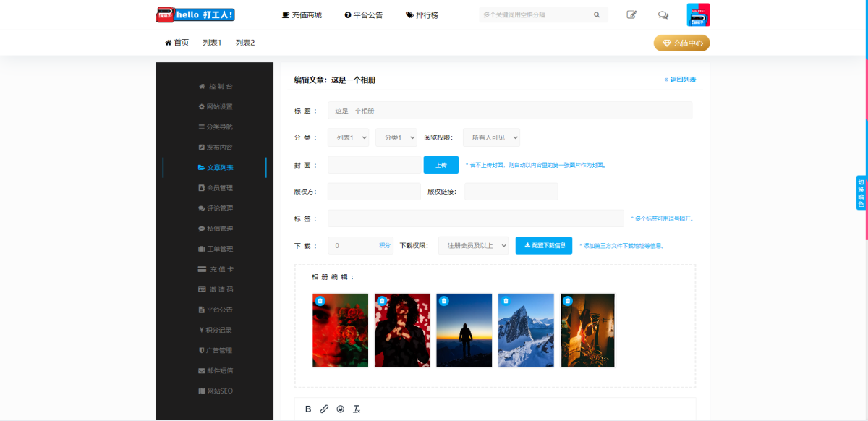Remove the snowy mountain photo via trash icon

pos(506,301)
